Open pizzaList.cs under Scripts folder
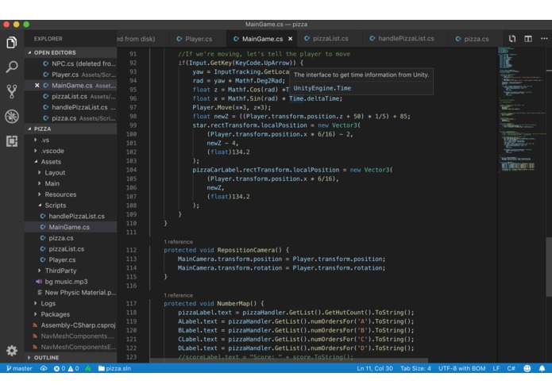Image resolution: width=552 pixels, height=392 pixels. (71, 249)
